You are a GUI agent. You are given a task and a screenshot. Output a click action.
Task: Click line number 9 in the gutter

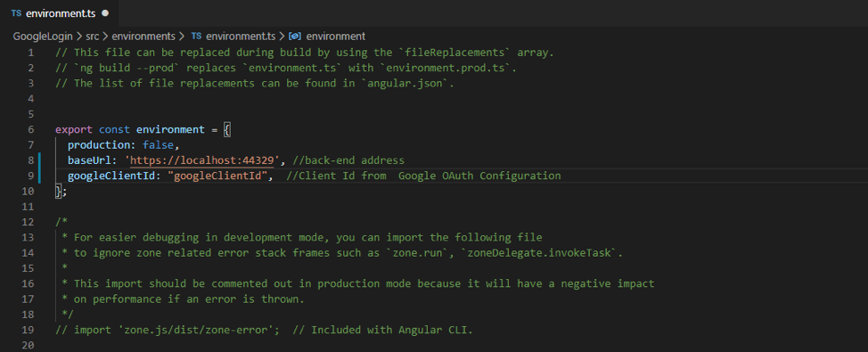click(30, 176)
